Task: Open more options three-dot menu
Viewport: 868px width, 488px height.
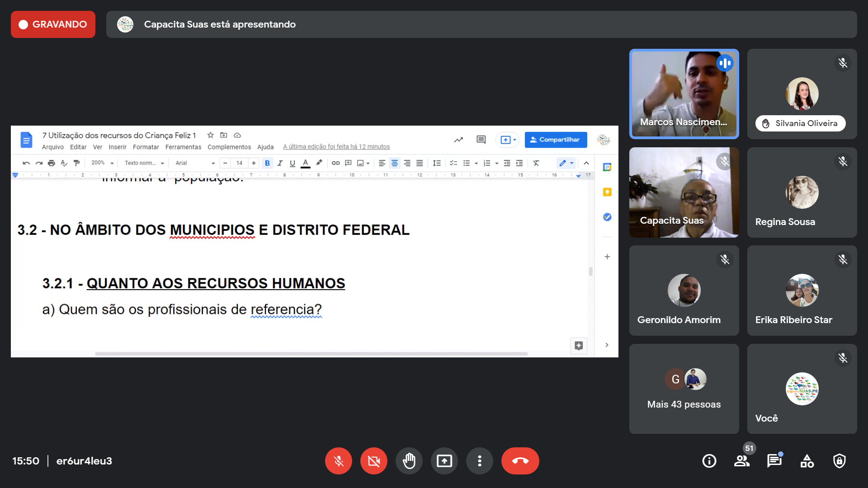Action: click(x=480, y=461)
